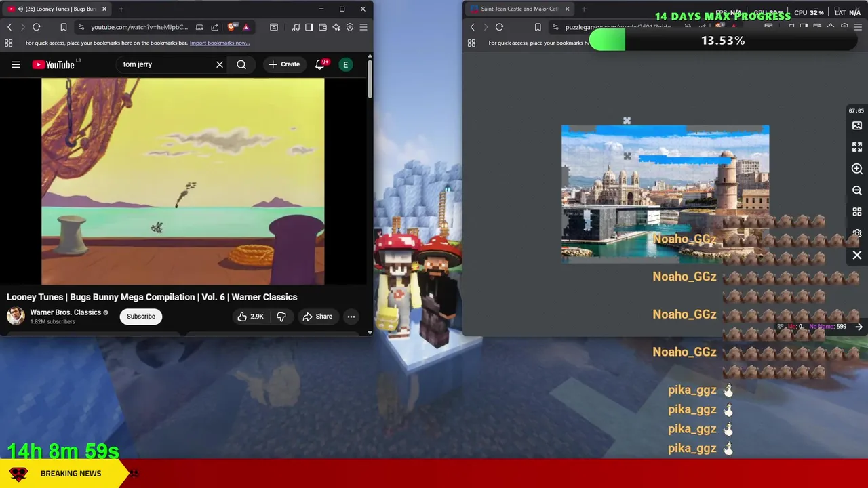Mute the Looney Tunes tab via speaker icon

point(20,9)
